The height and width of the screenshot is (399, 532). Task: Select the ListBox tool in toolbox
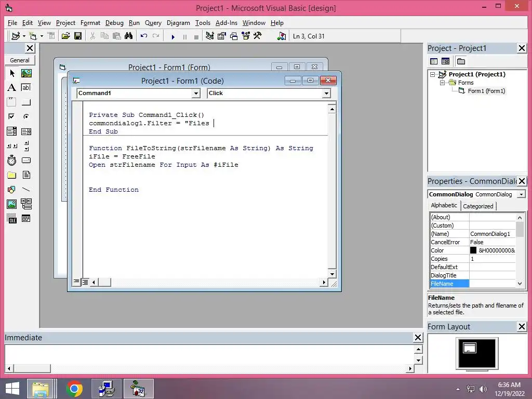tap(26, 131)
